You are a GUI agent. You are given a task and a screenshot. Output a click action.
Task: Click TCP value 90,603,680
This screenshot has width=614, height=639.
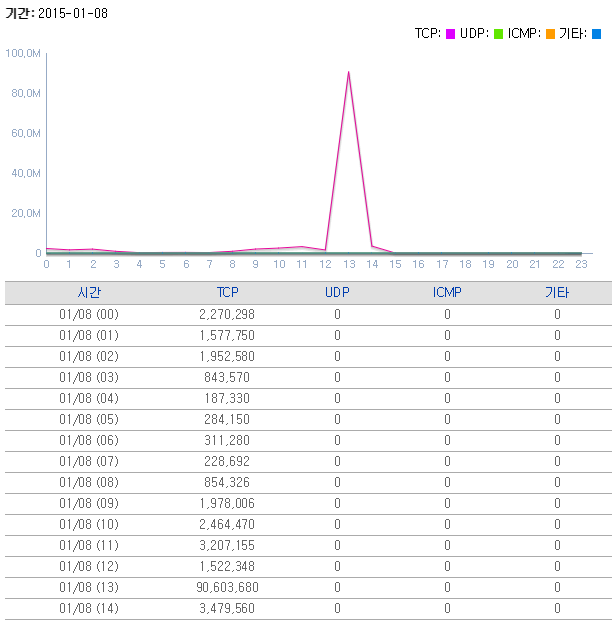point(227,587)
